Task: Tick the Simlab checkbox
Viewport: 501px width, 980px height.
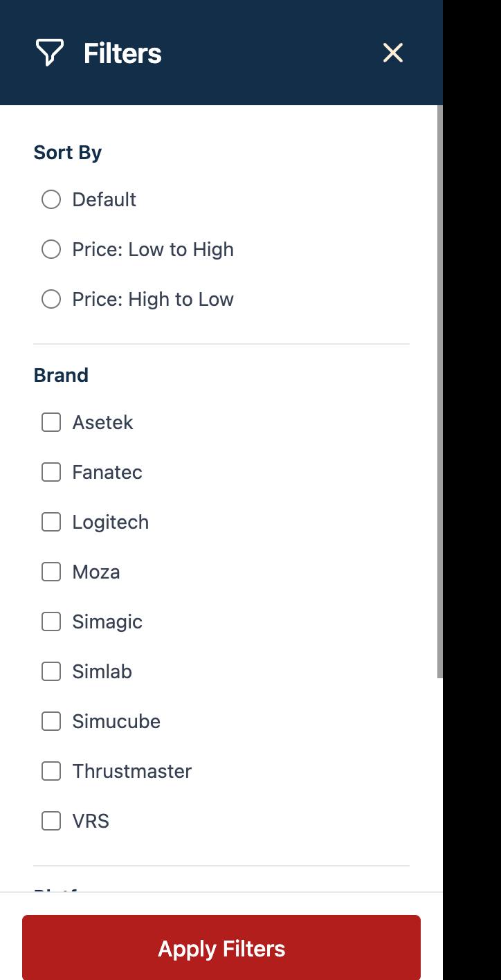Action: (x=51, y=671)
